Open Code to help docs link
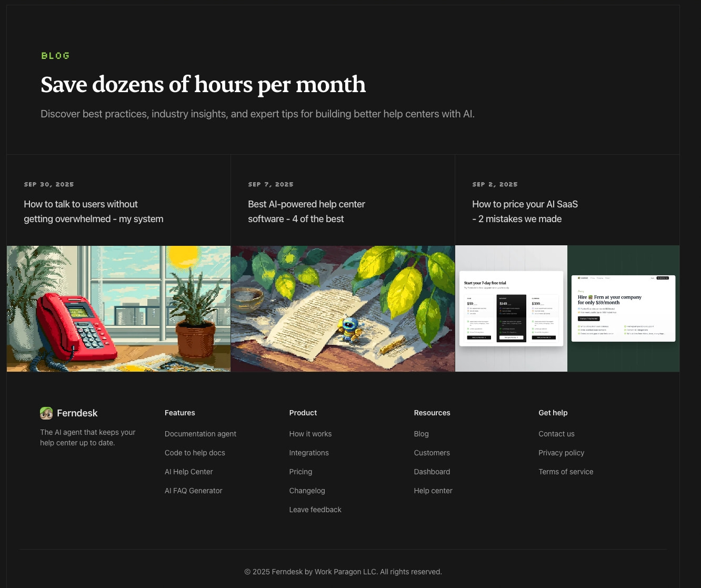Screen dimensions: 701x588 pos(195,453)
